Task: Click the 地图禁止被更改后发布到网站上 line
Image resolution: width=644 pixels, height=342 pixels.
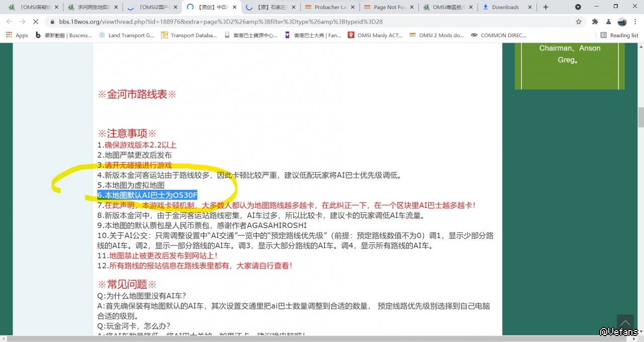Action: [157, 256]
